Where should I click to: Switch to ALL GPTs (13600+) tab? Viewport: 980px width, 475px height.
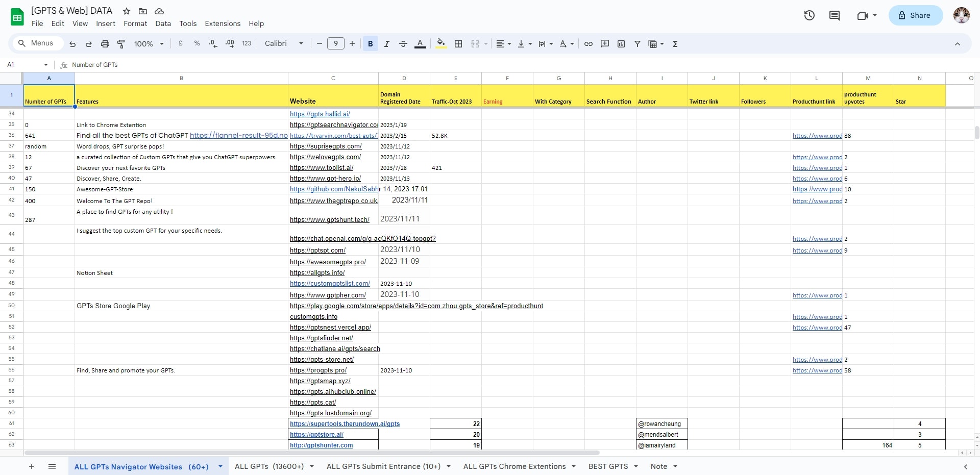269,466
